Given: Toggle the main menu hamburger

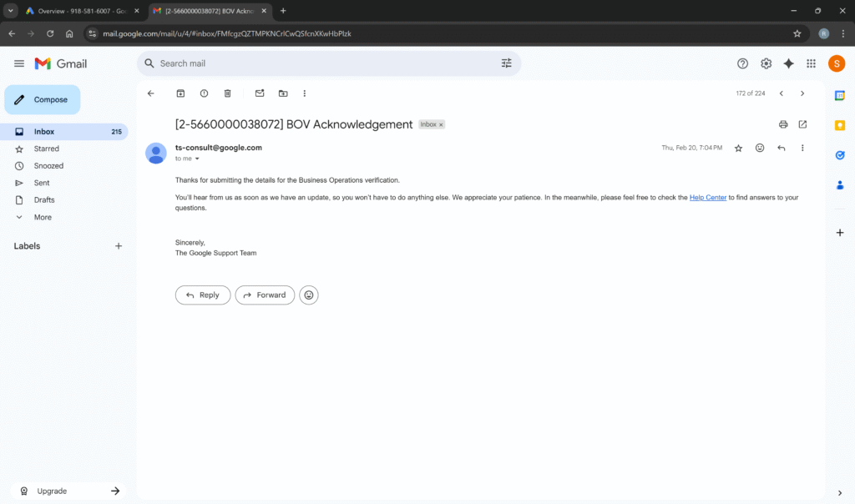Looking at the screenshot, I should 19,63.
